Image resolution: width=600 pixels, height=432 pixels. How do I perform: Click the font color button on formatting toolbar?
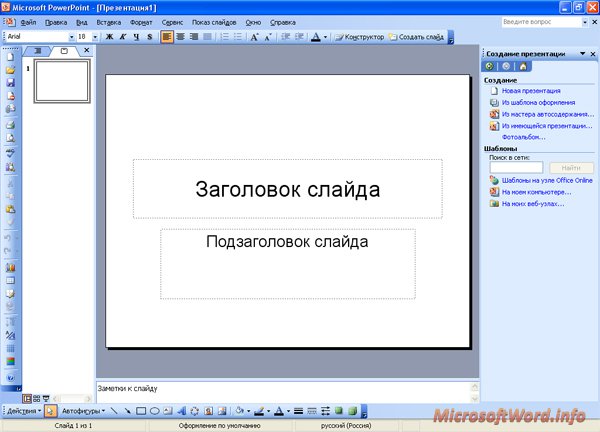point(315,36)
